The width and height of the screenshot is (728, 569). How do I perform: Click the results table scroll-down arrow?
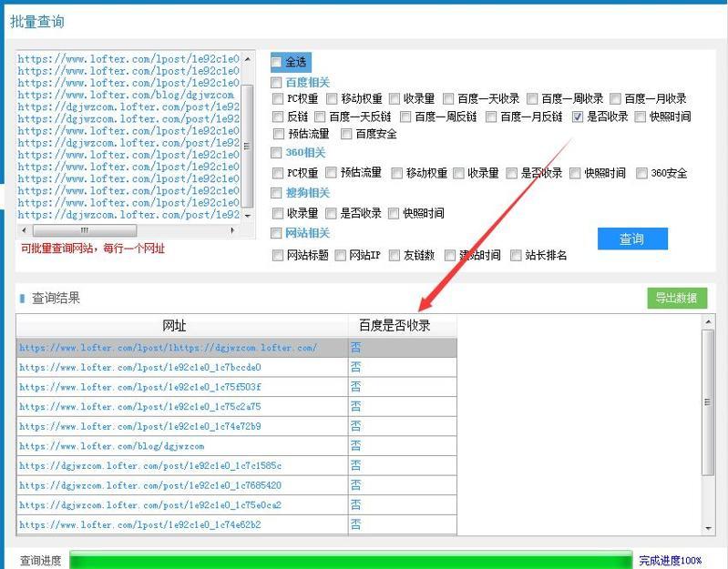tap(708, 528)
